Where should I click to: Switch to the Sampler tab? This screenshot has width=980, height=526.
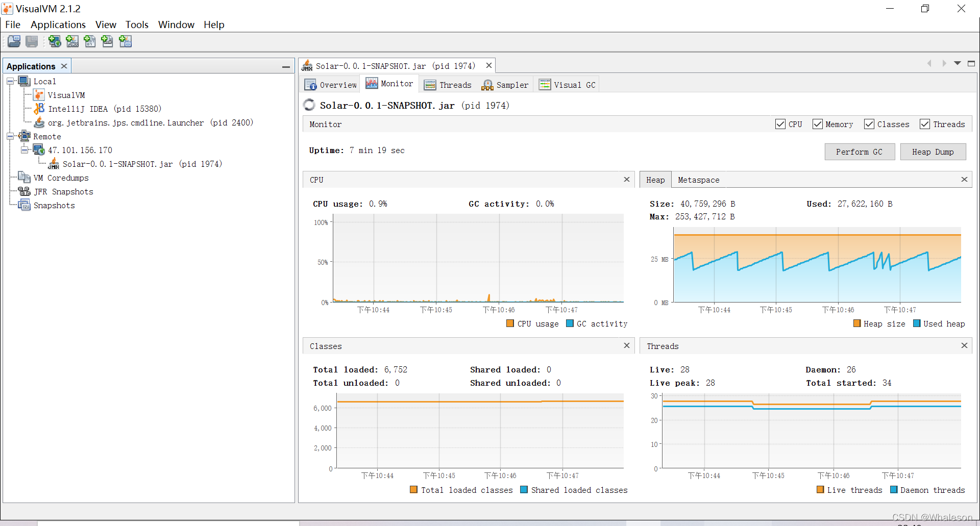click(505, 85)
